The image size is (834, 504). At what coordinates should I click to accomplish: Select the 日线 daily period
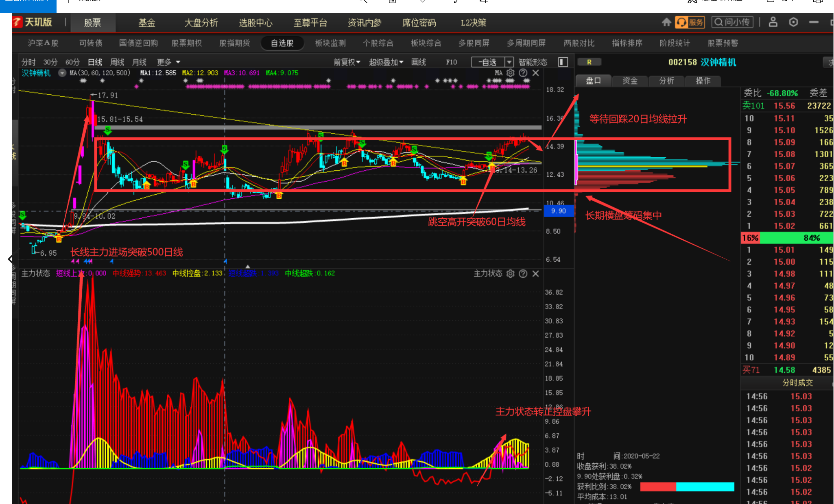(95, 62)
